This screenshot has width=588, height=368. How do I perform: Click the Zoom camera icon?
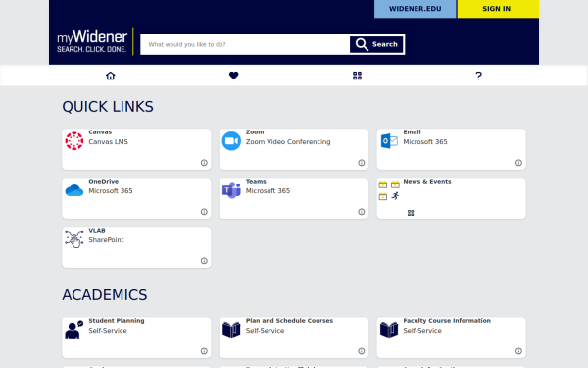pos(231,141)
